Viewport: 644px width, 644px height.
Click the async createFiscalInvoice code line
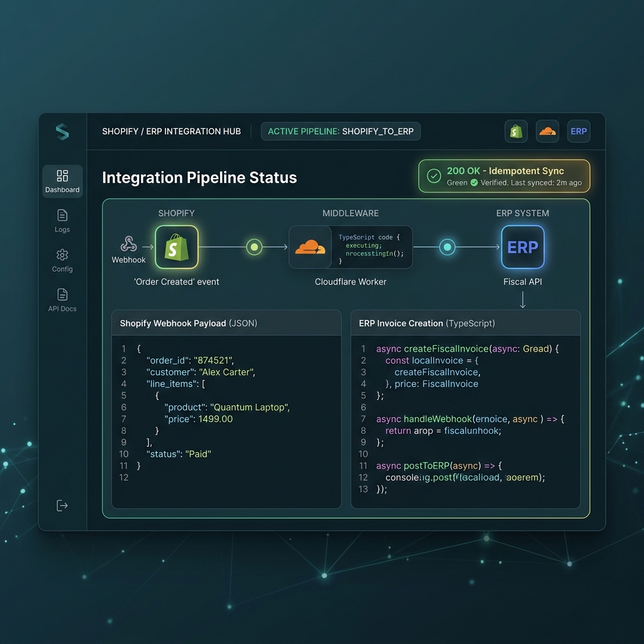point(467,348)
